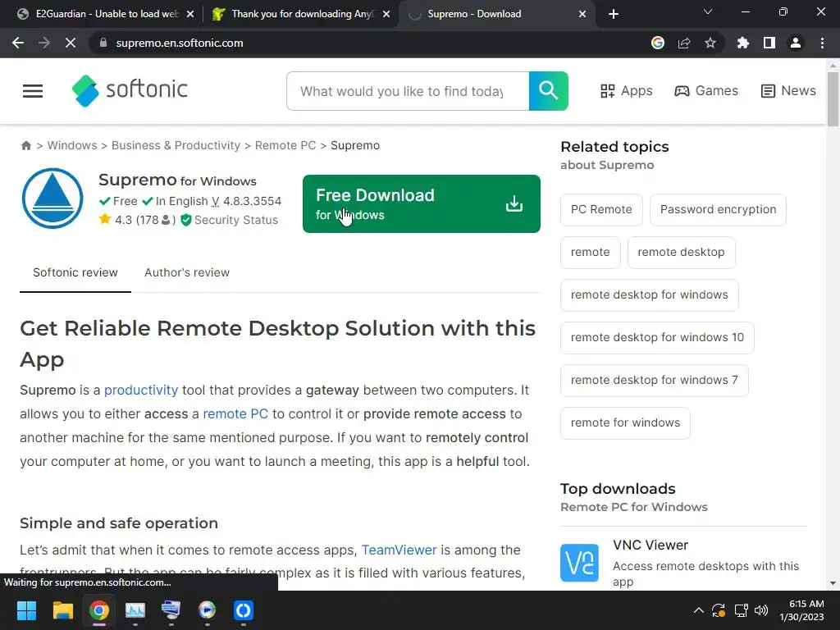Click the productivity link in review

(141, 390)
